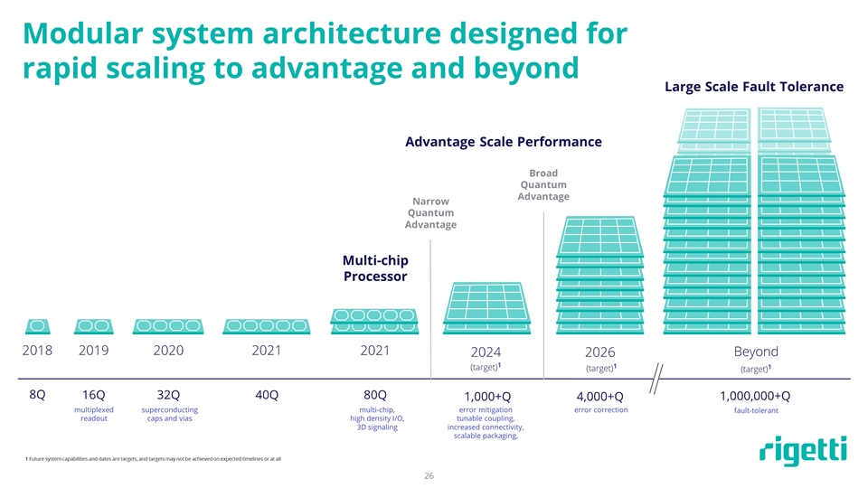The height and width of the screenshot is (488, 868).
Task: Click the '16Q' qubit count
Action: 93,395
